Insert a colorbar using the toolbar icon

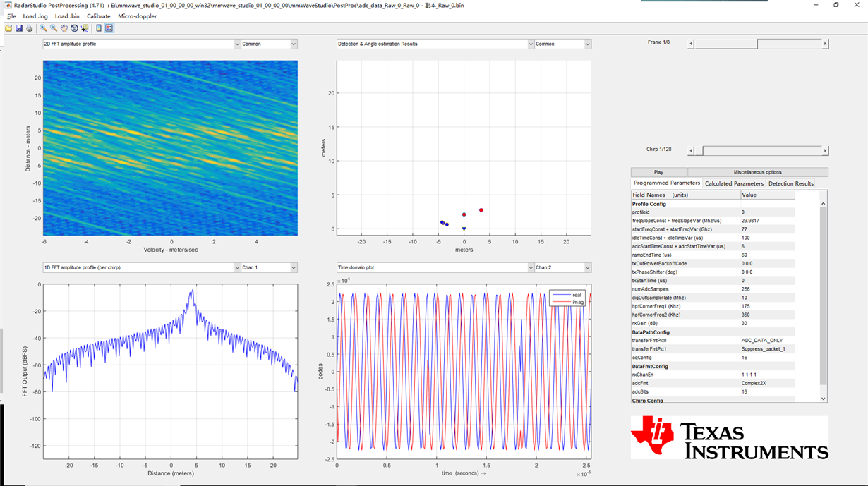(99, 28)
